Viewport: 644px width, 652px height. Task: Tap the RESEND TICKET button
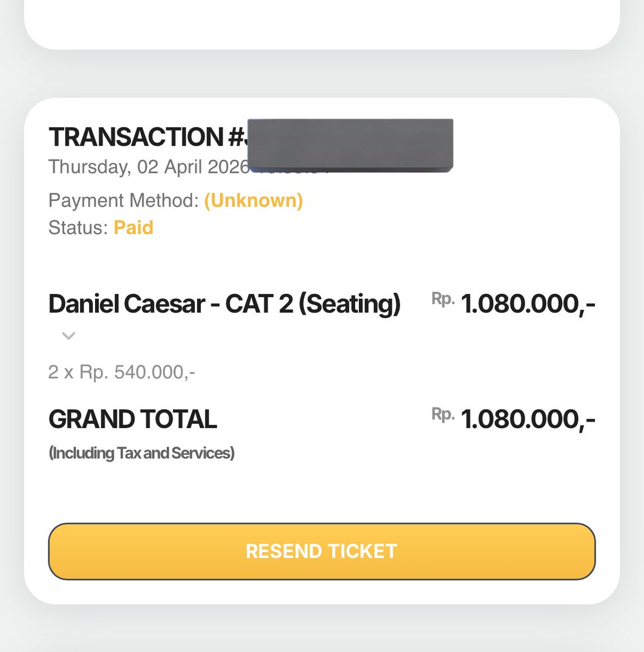point(322,551)
